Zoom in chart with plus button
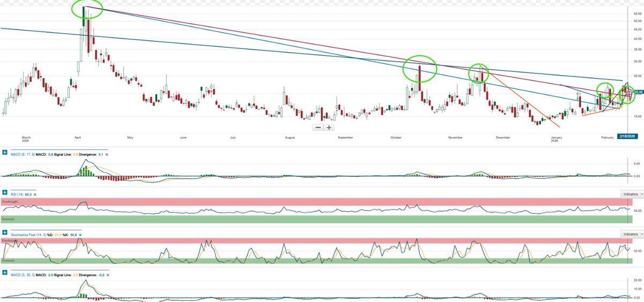The image size is (644, 302). tap(328, 127)
